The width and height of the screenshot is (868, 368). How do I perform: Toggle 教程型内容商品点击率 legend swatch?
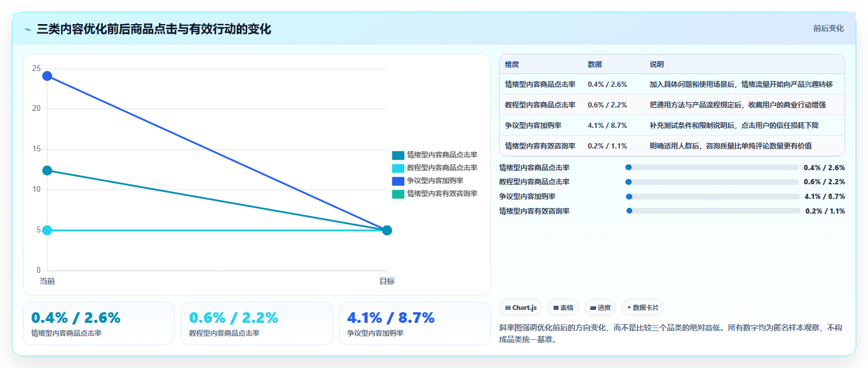click(x=398, y=168)
